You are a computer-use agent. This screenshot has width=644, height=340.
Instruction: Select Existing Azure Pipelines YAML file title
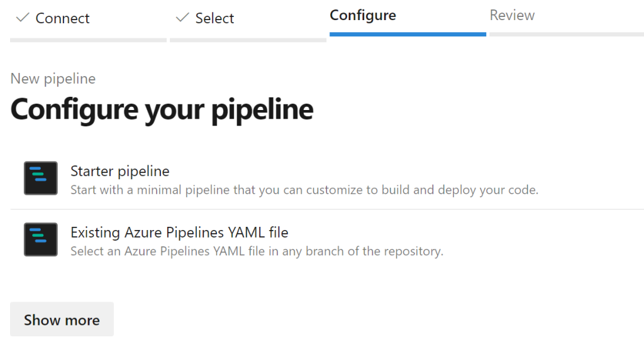coord(179,233)
